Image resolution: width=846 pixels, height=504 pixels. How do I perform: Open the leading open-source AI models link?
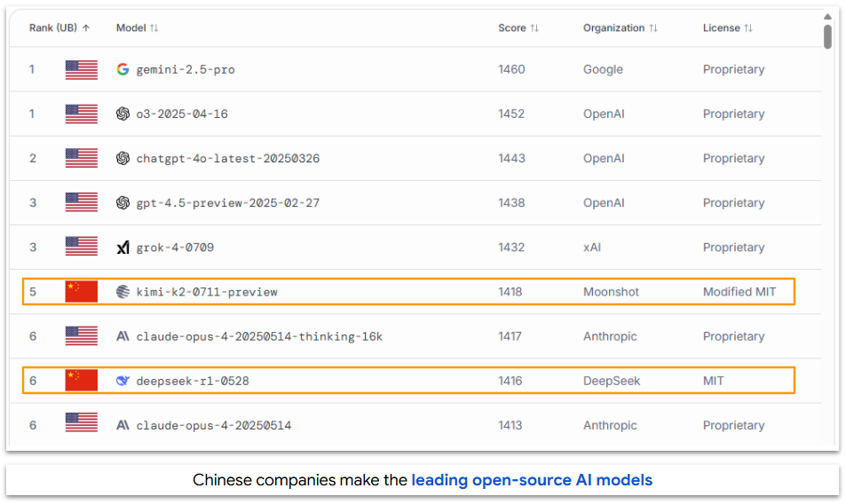(532, 480)
